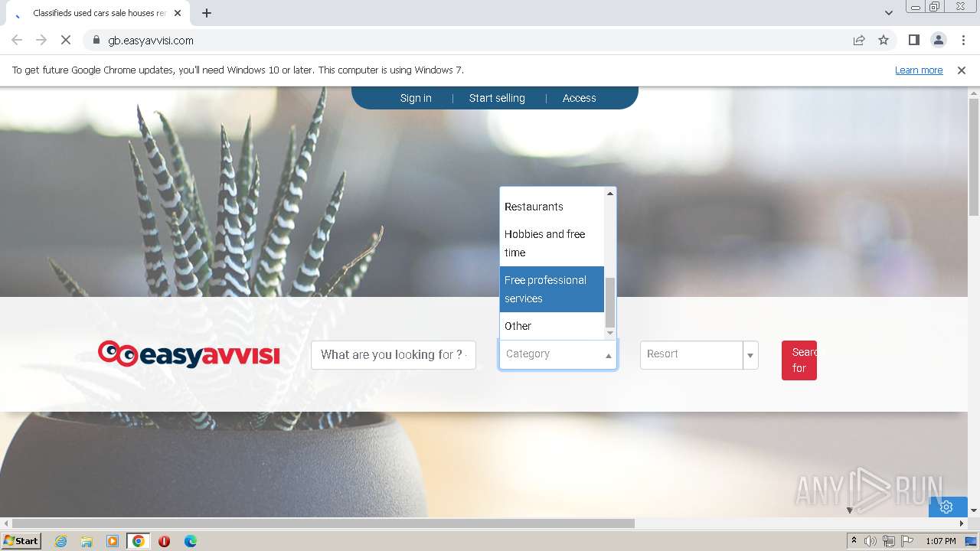Open the Learn more link
This screenshot has width=980, height=551.
click(x=919, y=70)
